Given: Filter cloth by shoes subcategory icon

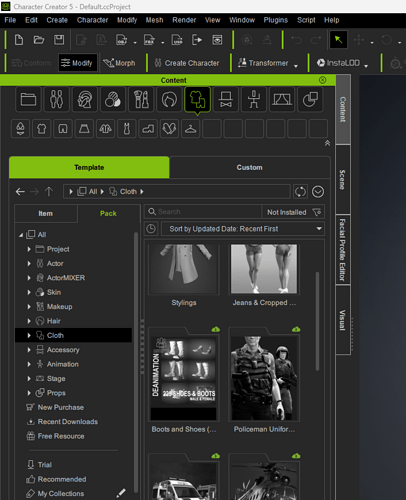Looking at the screenshot, I should click(148, 128).
